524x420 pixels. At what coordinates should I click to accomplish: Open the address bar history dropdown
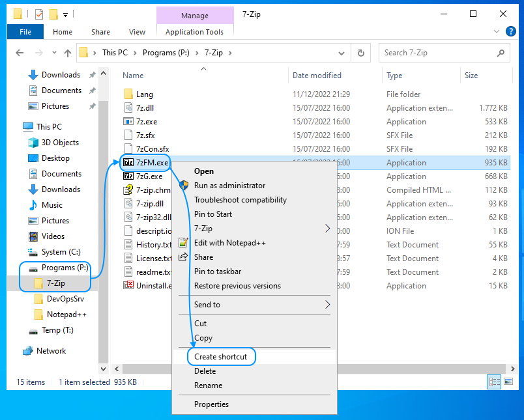pyautogui.click(x=342, y=53)
